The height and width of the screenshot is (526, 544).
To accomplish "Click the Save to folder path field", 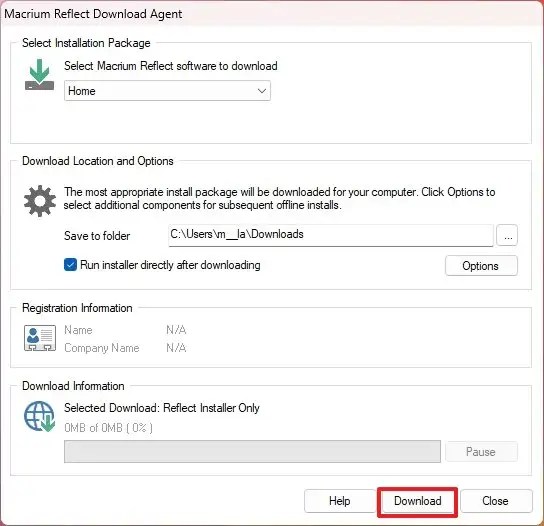I will pos(331,235).
